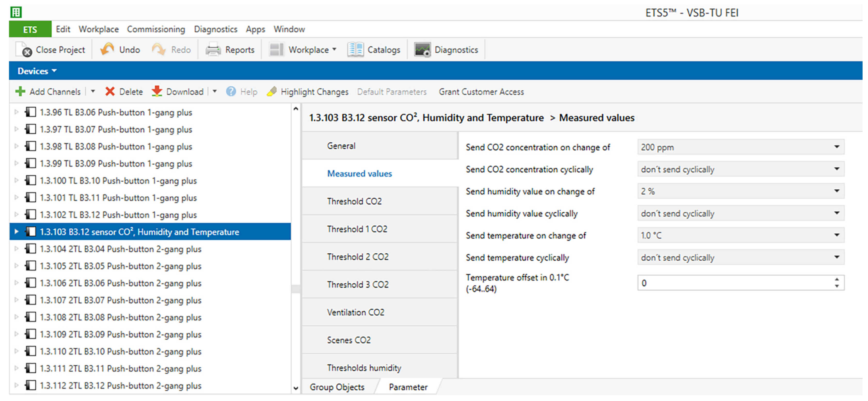Click the Diagnostics monitor icon
This screenshot has width=868, height=401.
[422, 50]
